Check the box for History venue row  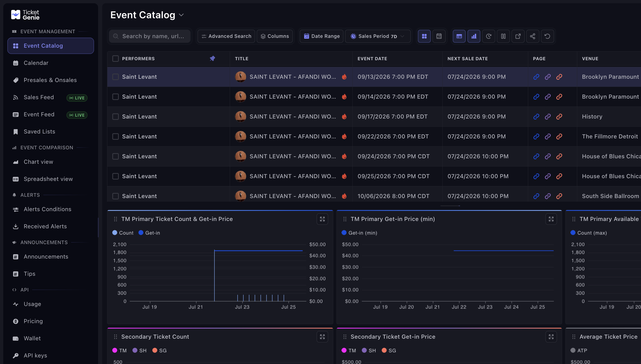(116, 117)
